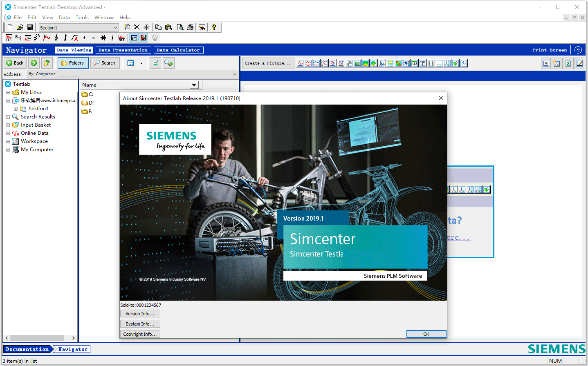Viewport: 588px width, 366px height.
Task: Click the minus subtraction operator icon
Action: pyautogui.click(x=94, y=38)
